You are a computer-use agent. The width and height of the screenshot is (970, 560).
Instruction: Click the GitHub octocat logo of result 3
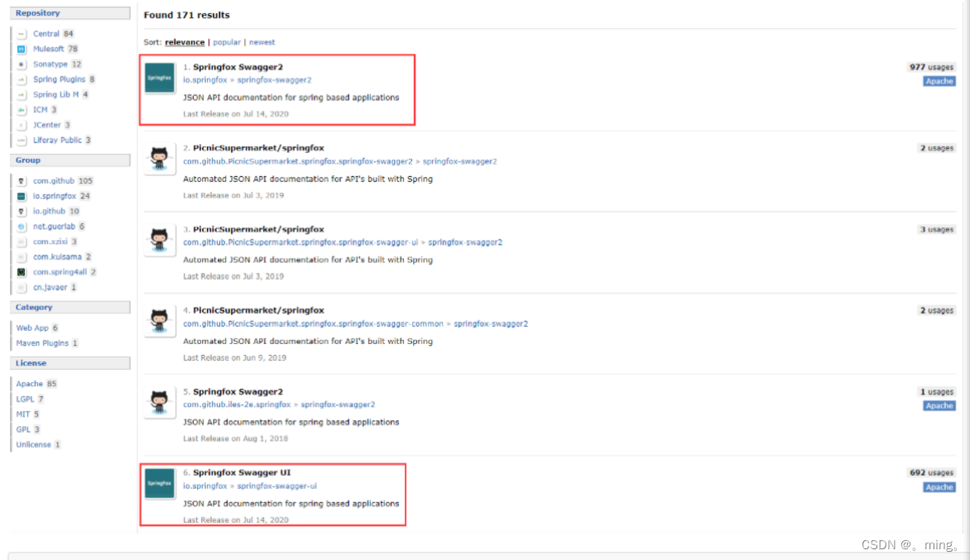click(160, 240)
